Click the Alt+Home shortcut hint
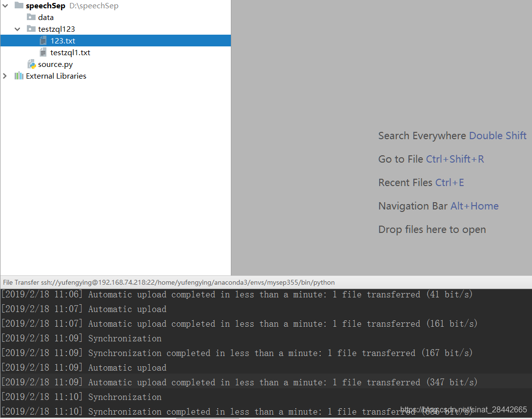The width and height of the screenshot is (532, 419). point(474,206)
